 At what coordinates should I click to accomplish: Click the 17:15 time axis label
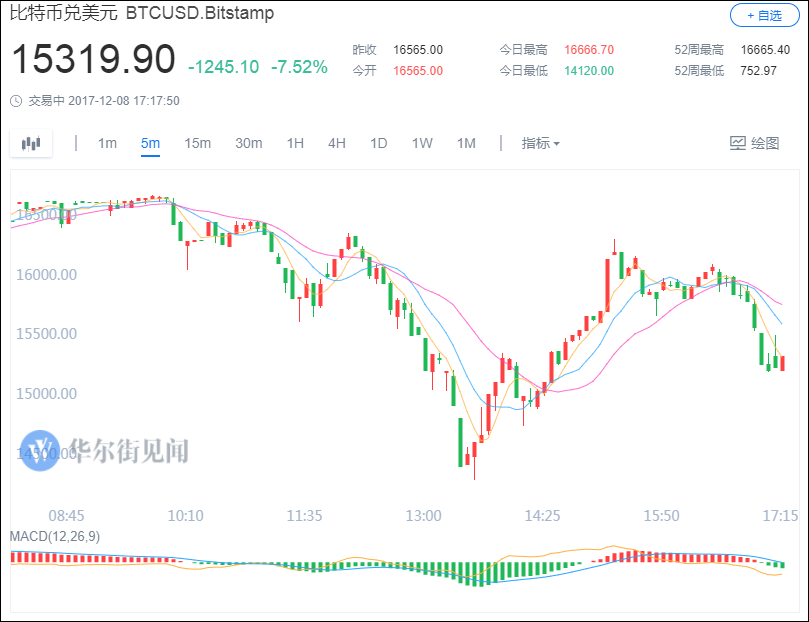(x=780, y=516)
